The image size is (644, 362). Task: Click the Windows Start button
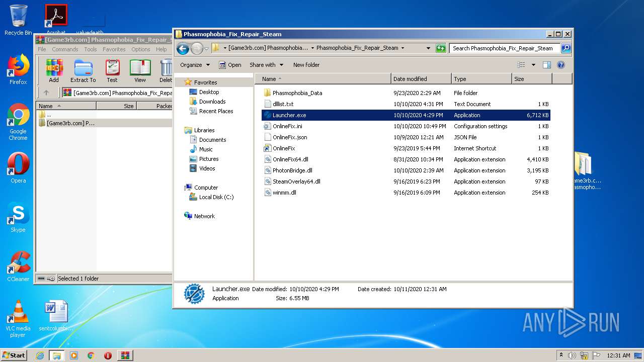[x=14, y=355]
